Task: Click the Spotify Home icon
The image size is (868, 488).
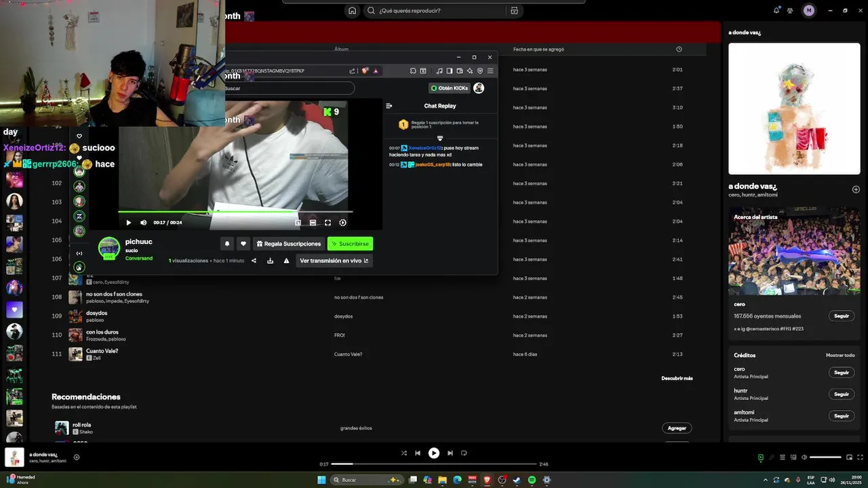Action: coord(352,10)
